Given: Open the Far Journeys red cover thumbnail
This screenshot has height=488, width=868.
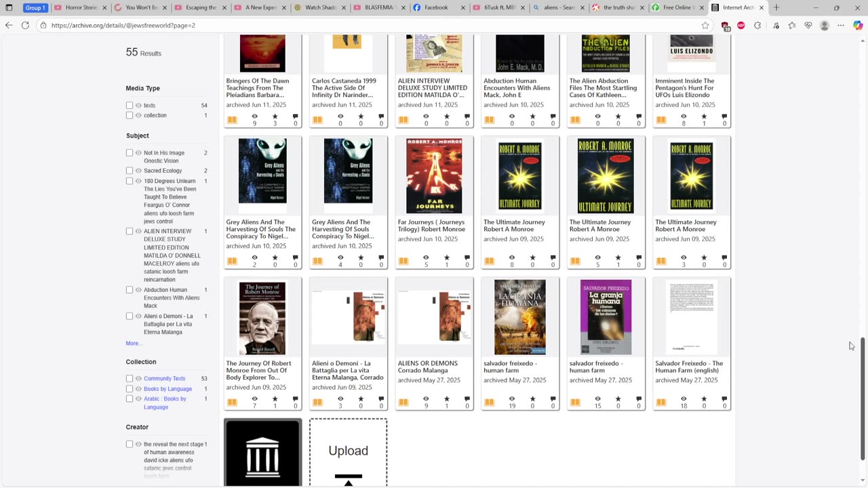Looking at the screenshot, I should coord(434,176).
